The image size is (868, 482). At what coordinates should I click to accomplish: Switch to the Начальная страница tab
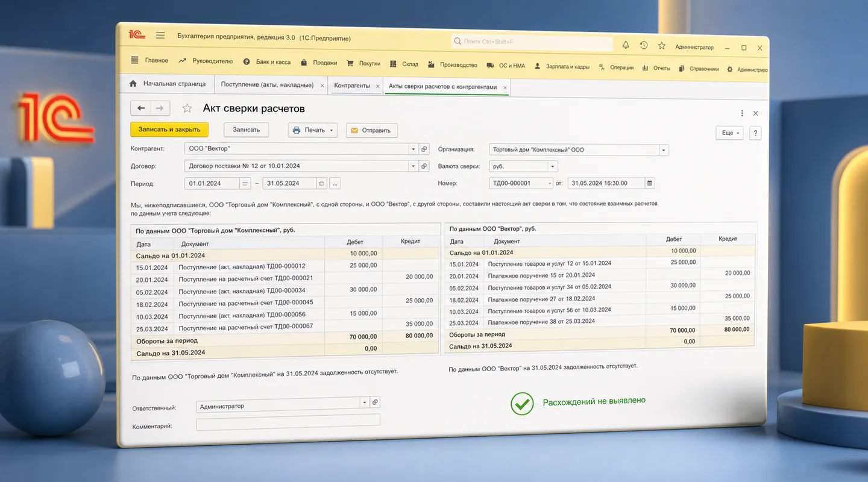pos(168,84)
